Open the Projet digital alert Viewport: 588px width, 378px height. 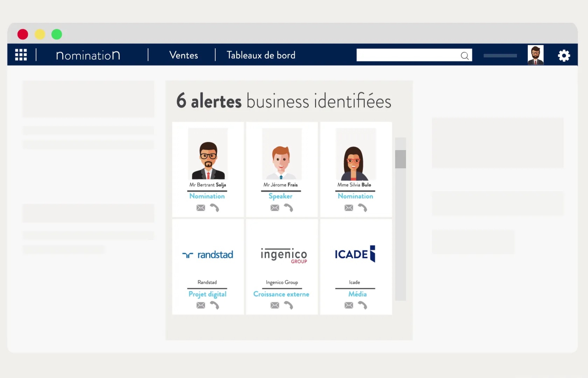tap(208, 294)
